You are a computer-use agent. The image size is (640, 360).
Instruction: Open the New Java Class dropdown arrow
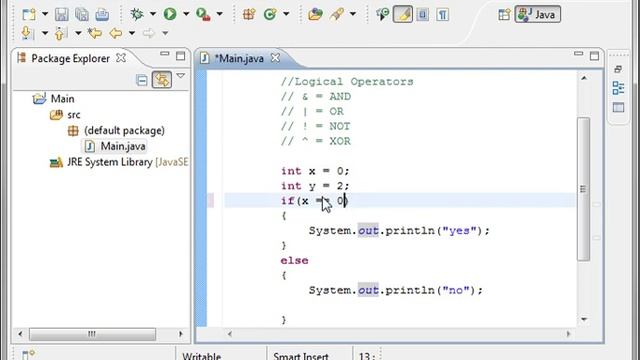[286, 14]
